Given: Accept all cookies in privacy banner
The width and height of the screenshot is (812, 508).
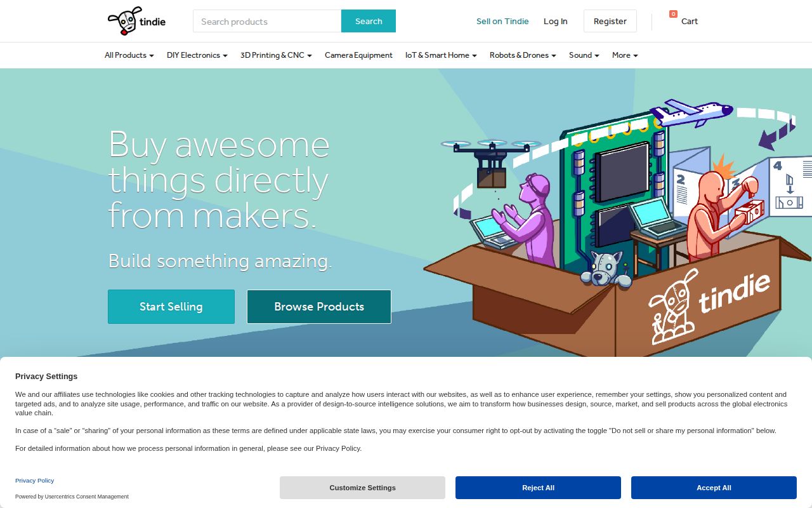Looking at the screenshot, I should tap(714, 488).
